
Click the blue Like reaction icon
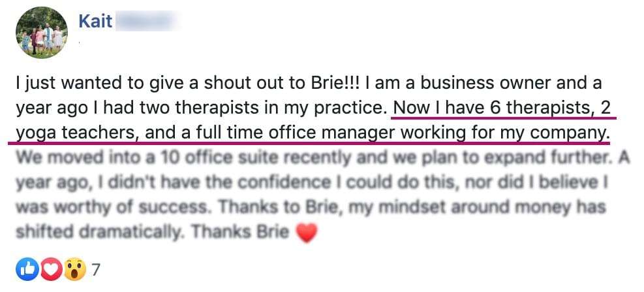27,269
